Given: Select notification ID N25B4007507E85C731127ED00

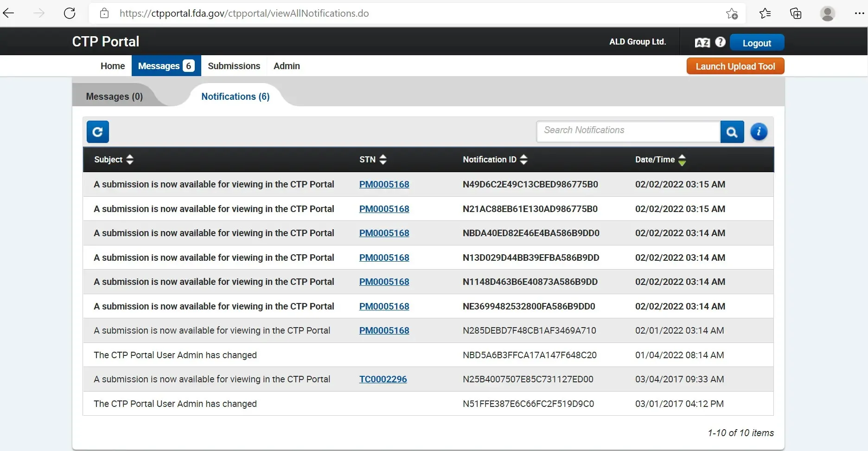Looking at the screenshot, I should click(528, 379).
